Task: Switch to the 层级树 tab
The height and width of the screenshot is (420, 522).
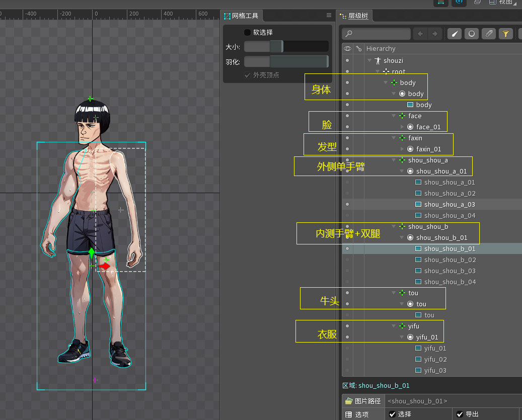Action: 358,16
